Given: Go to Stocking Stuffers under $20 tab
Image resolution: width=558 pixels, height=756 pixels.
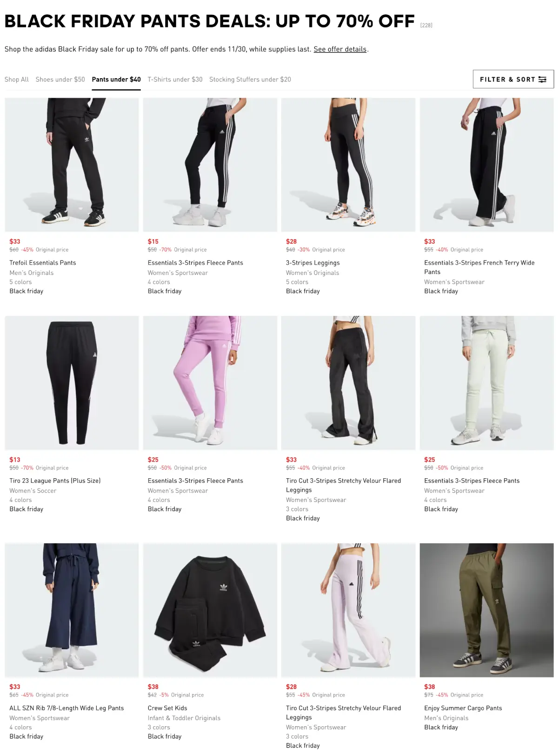Looking at the screenshot, I should click(250, 80).
